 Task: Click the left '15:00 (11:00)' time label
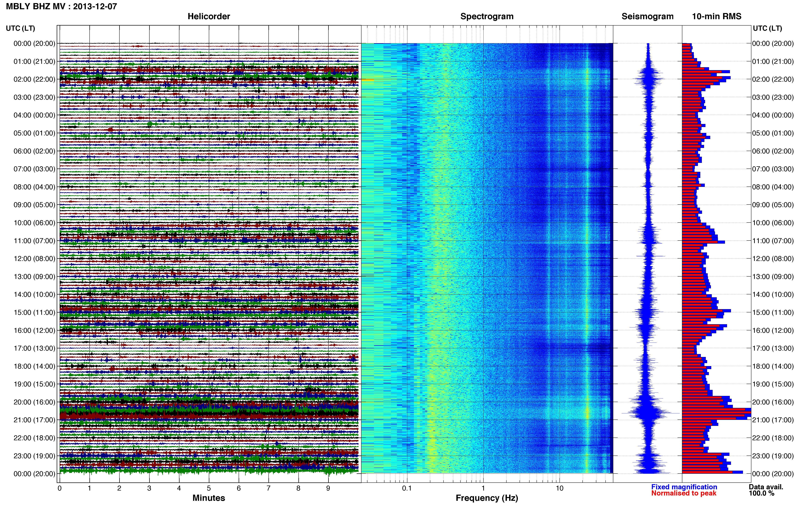pos(34,312)
